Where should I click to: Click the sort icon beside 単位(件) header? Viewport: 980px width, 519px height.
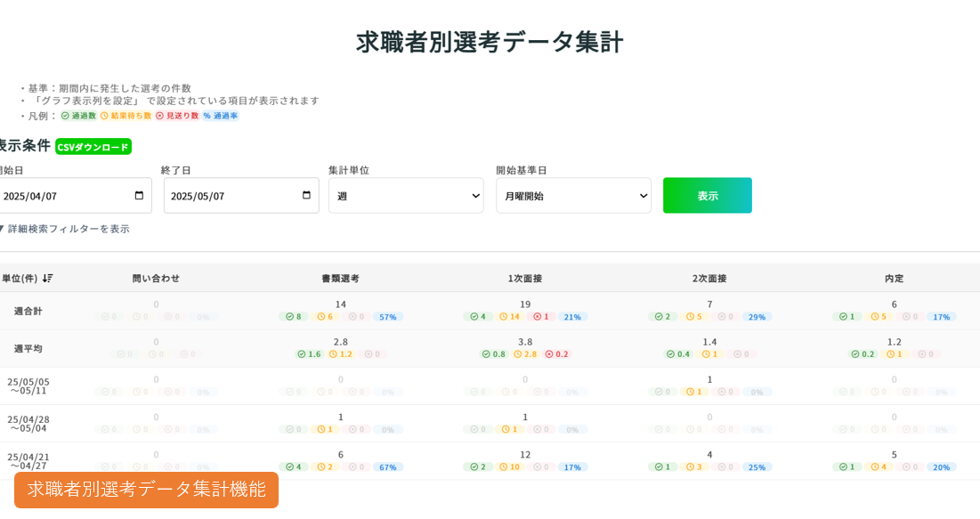pos(47,279)
